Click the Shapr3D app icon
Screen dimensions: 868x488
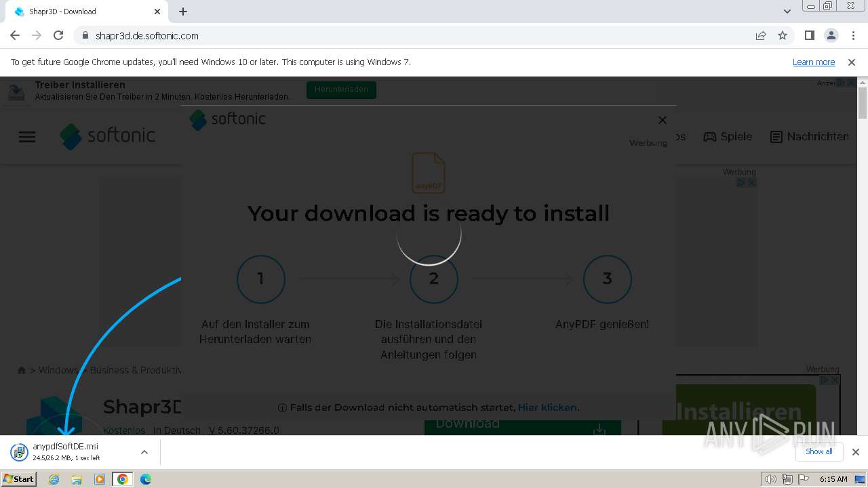coord(54,415)
